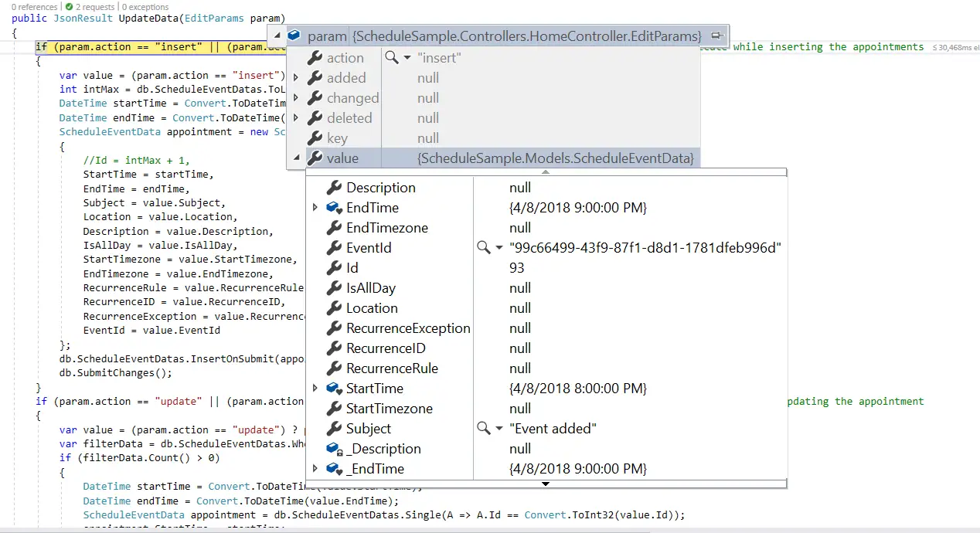
Task: Select the EventId GUID value
Action: [645, 248]
